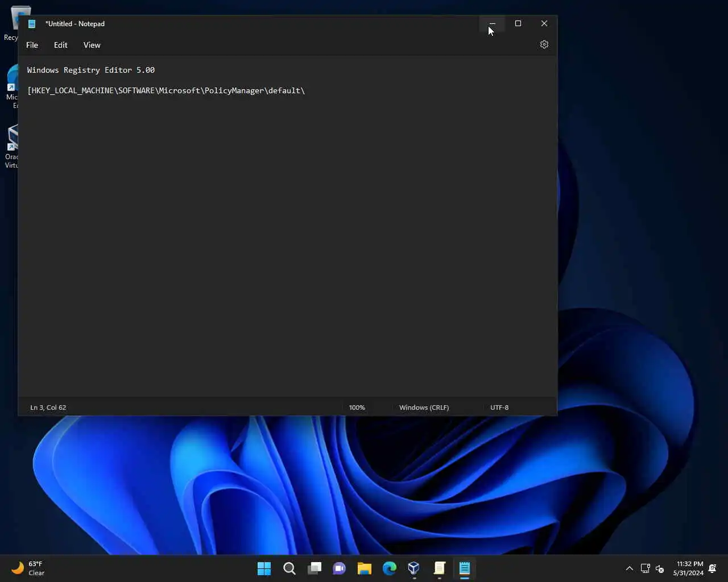Open the View menu in Notepad

point(92,45)
